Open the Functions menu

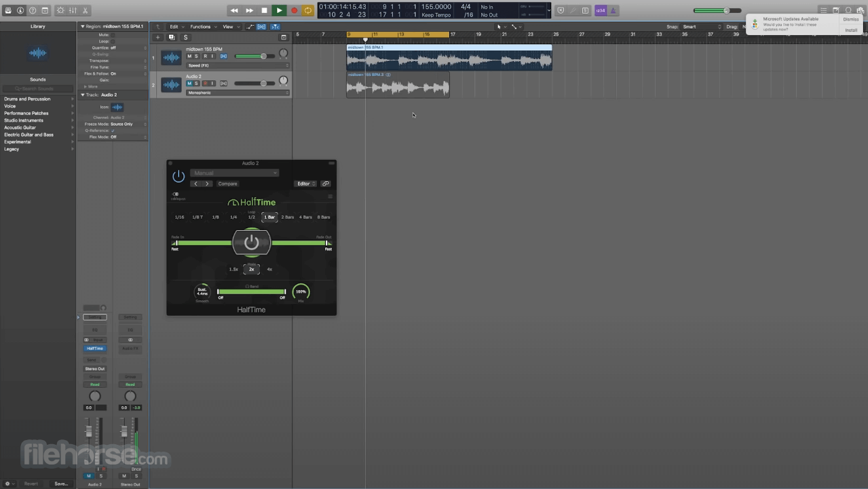[x=202, y=26]
